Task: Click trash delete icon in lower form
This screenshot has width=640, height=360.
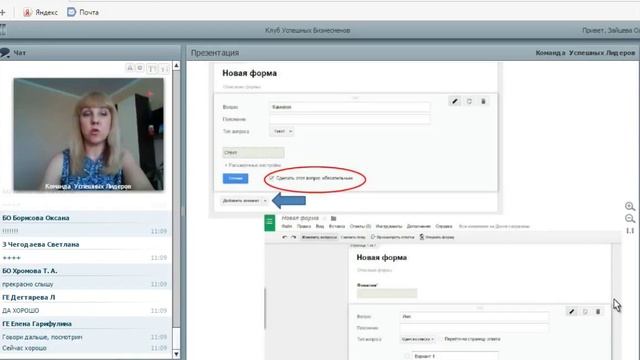Action: click(598, 311)
